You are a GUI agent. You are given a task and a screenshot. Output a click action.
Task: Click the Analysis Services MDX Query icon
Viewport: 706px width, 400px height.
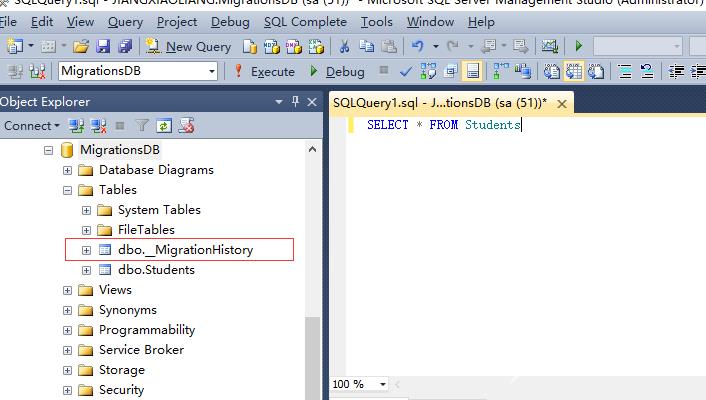point(272,46)
